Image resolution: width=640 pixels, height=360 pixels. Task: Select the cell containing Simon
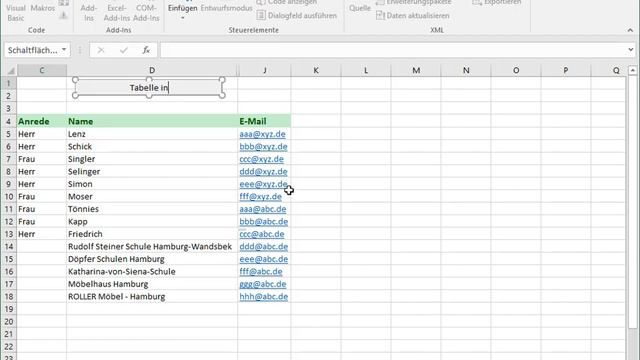[x=152, y=184]
